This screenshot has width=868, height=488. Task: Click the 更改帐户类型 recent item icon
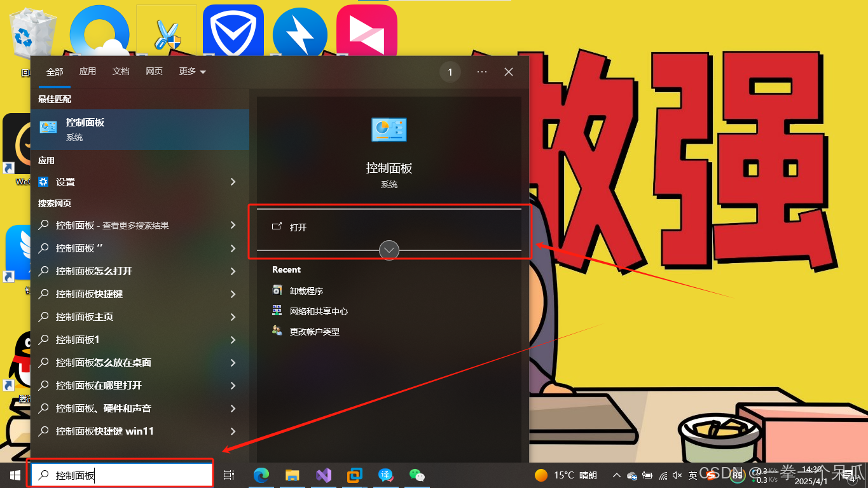click(277, 331)
